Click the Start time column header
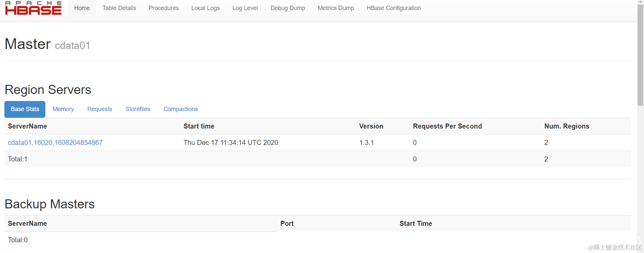The image size is (644, 253). point(199,126)
